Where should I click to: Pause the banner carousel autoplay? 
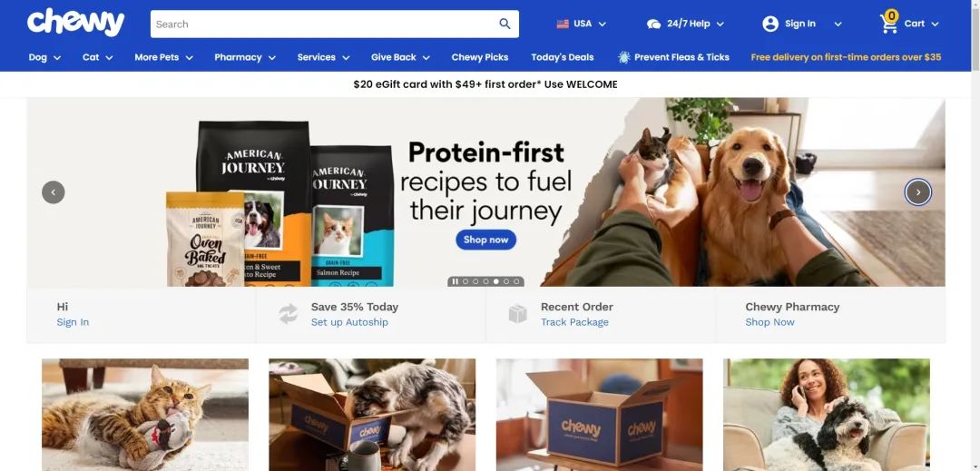(x=455, y=281)
